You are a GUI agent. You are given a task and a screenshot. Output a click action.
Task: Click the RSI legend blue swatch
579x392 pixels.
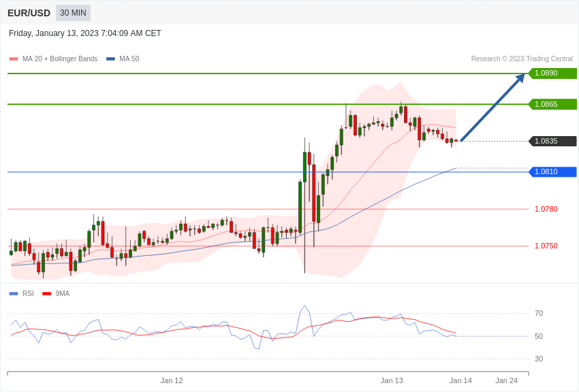pyautogui.click(x=14, y=293)
